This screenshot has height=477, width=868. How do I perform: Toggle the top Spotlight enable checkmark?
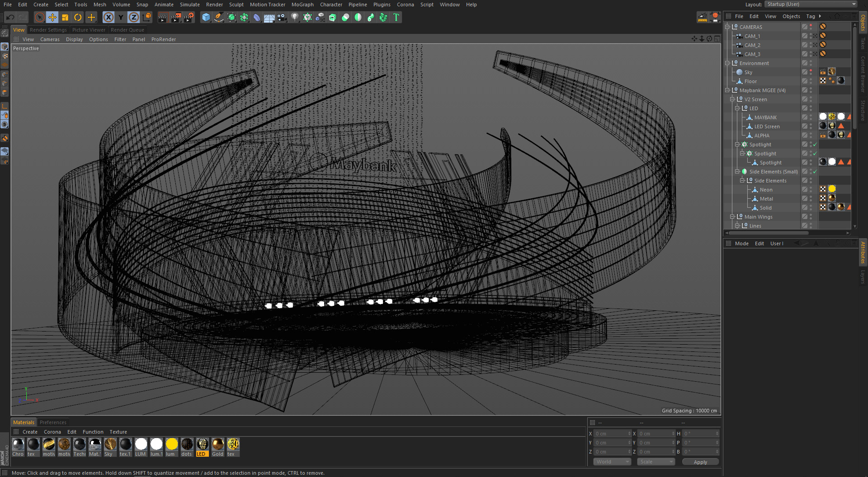click(815, 145)
